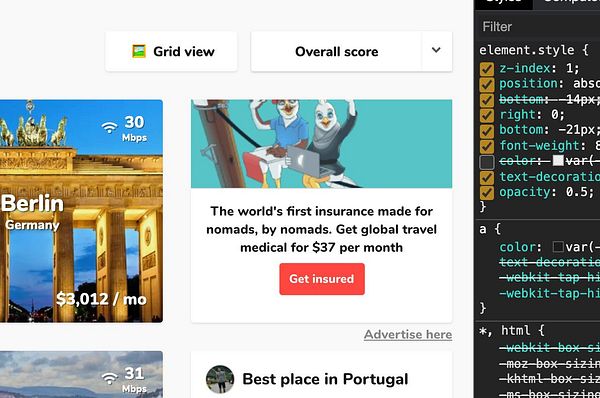The height and width of the screenshot is (398, 600).
Task: Click the wifi icon on Berlin card
Action: pyautogui.click(x=109, y=127)
